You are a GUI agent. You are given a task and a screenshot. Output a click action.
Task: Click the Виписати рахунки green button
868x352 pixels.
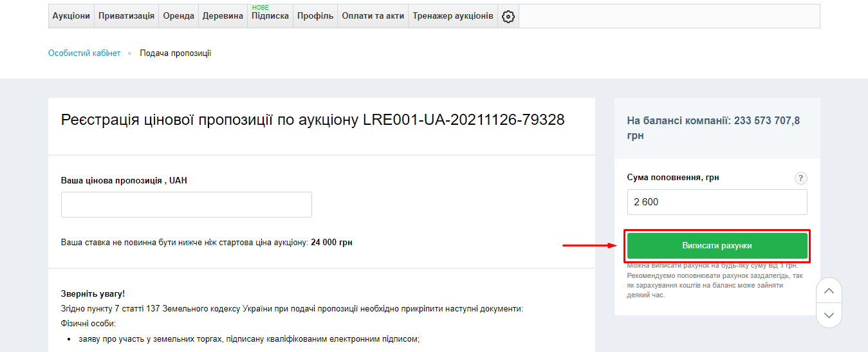(717, 246)
